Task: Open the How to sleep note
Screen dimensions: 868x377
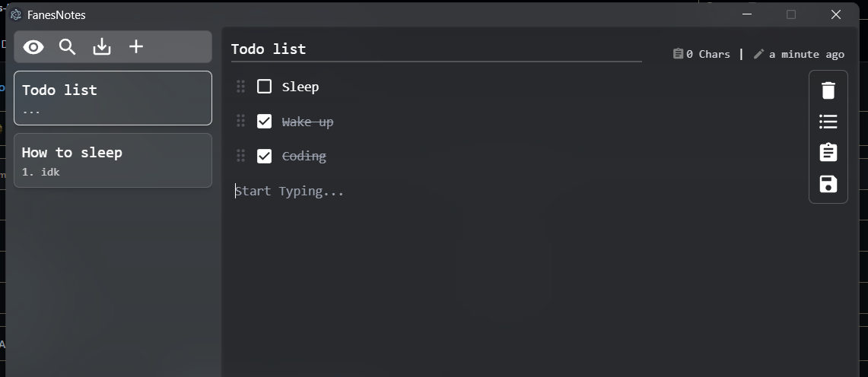Action: [x=113, y=160]
